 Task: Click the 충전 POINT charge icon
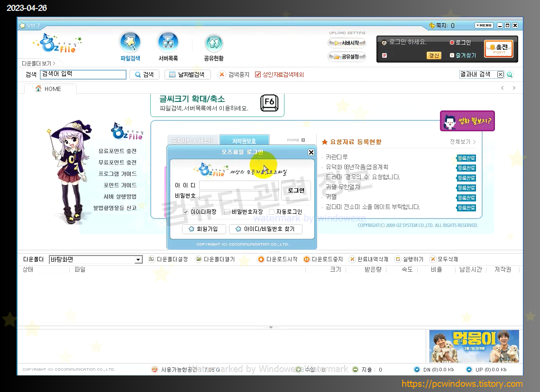(499, 48)
